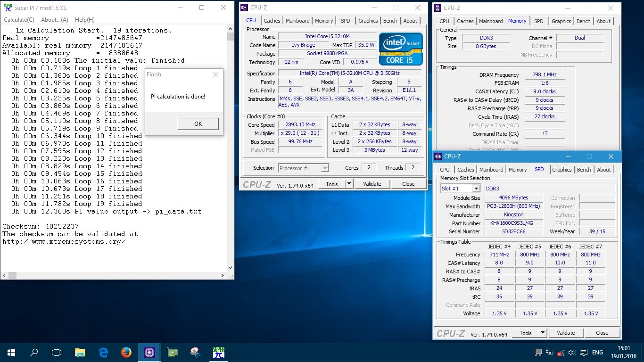Click the Serial Number 5D32FC66 value
This screenshot has height=362, width=644.
coord(513,231)
